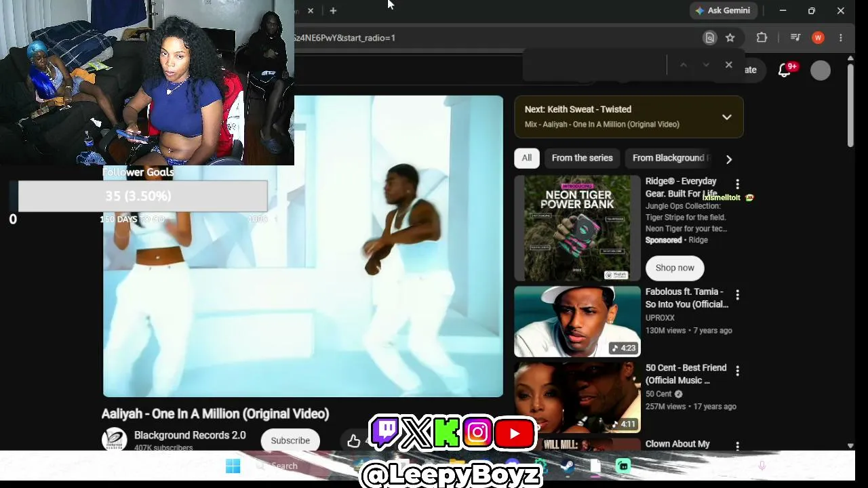Open the Clown About My video title
This screenshot has width=868, height=488.
(677, 444)
